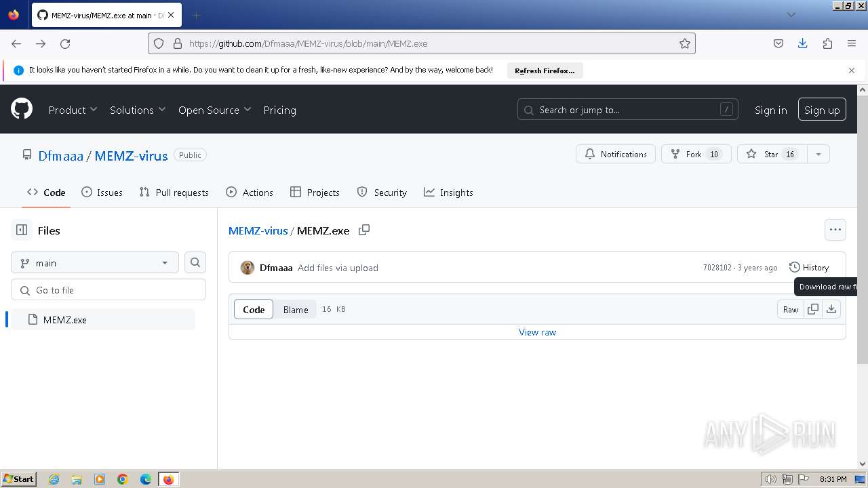Click Refresh Firefox button
Image resolution: width=868 pixels, height=488 pixels.
545,70
